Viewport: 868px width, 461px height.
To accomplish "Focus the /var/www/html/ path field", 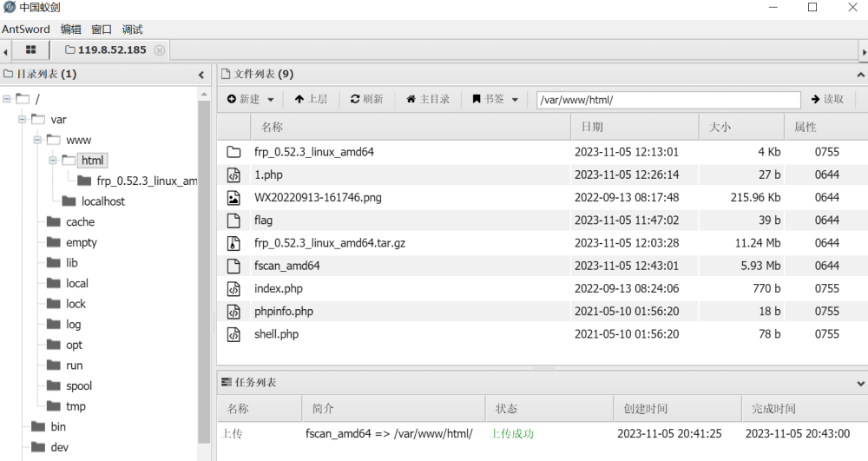I will (x=668, y=100).
